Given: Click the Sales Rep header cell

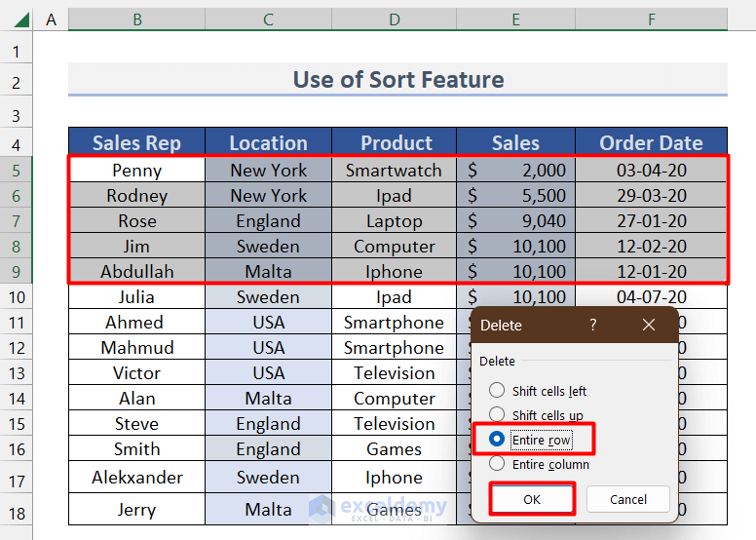Looking at the screenshot, I should tap(136, 143).
